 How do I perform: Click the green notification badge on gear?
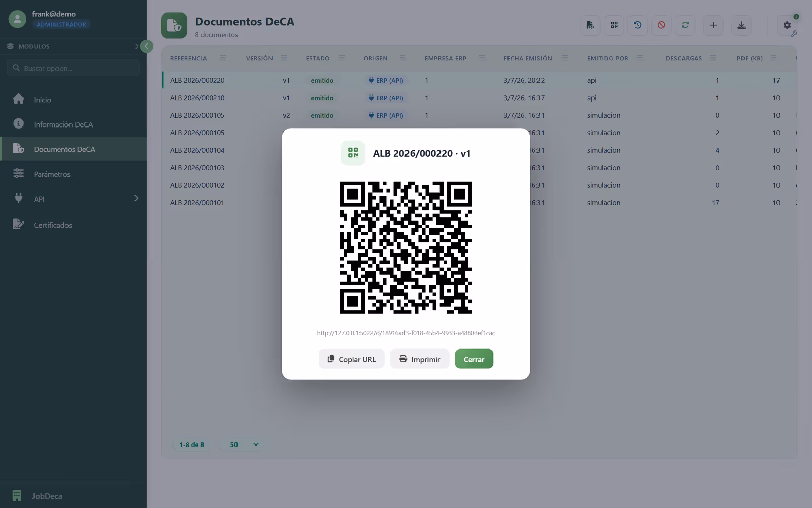click(x=796, y=17)
